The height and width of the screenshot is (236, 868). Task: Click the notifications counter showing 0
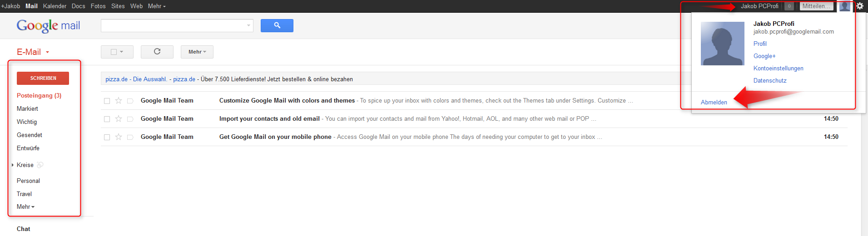pyautogui.click(x=789, y=6)
